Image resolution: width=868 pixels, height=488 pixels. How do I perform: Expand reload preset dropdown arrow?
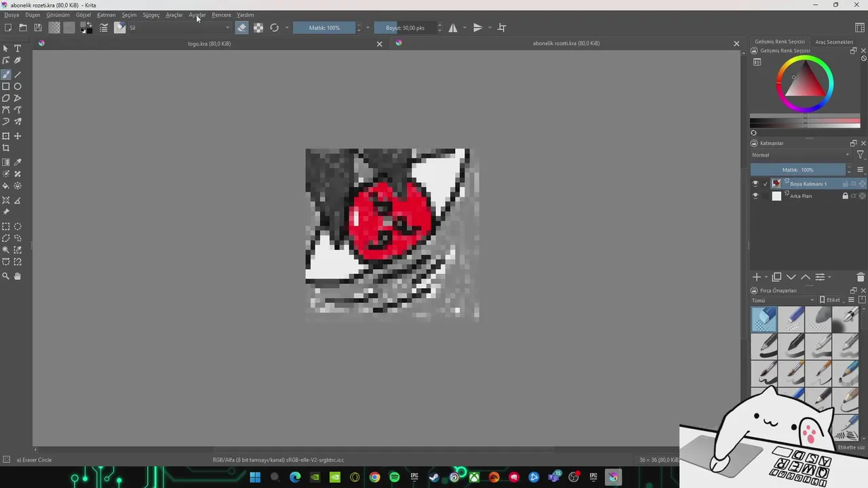tap(287, 28)
